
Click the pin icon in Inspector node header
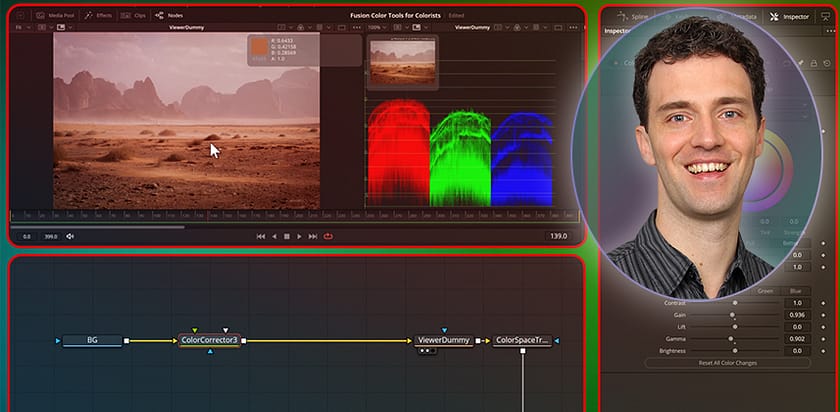801,63
